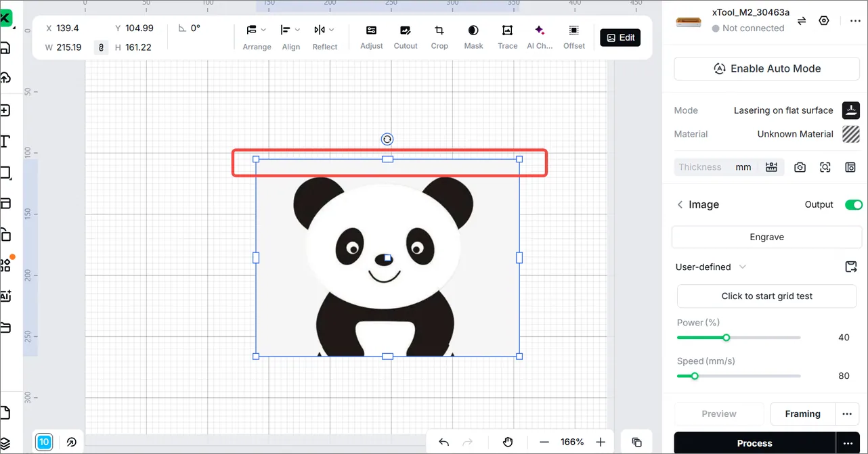Image resolution: width=868 pixels, height=454 pixels.
Task: Open the Engrave processing type selector
Action: 766,237
